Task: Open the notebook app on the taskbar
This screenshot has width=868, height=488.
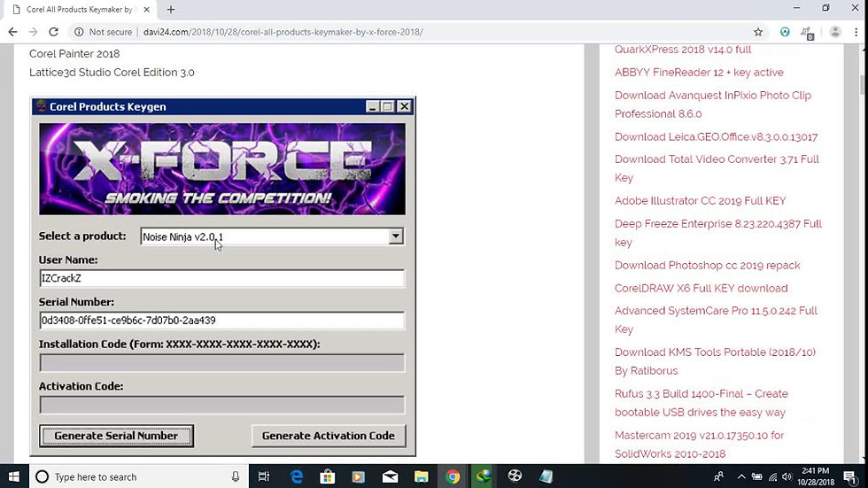Action: 546,476
